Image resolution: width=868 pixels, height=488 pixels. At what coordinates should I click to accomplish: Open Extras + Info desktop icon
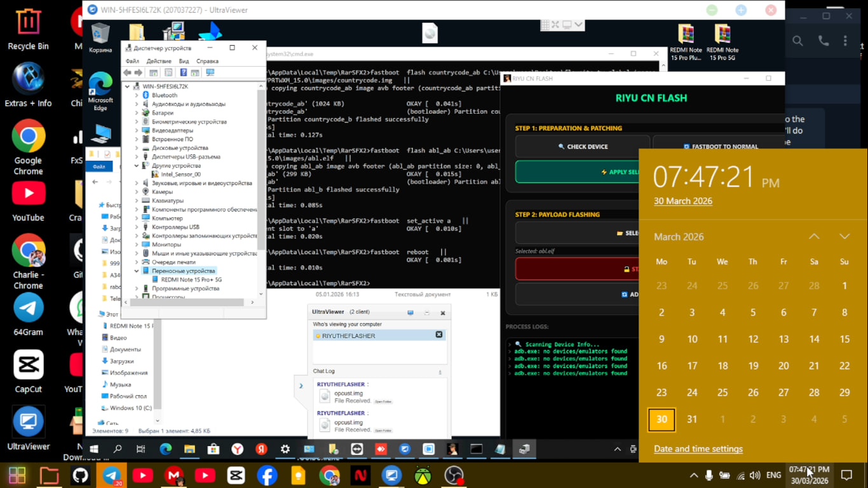coord(28,86)
